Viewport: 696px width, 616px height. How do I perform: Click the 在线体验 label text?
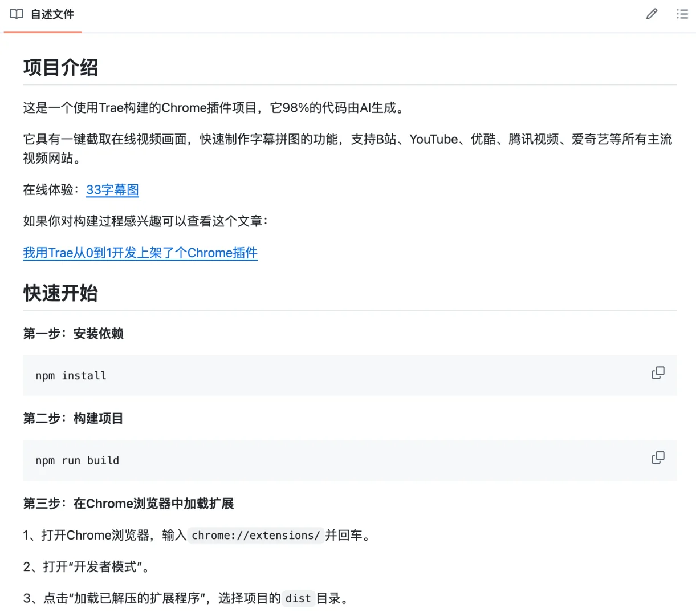pyautogui.click(x=48, y=190)
